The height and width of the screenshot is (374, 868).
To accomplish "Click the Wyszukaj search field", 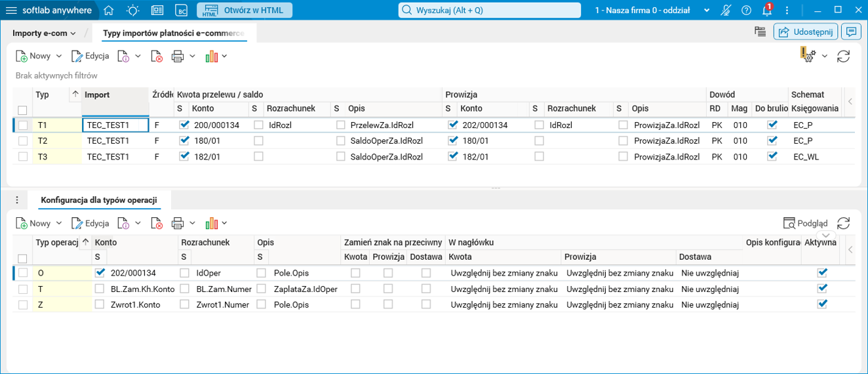I will [490, 10].
